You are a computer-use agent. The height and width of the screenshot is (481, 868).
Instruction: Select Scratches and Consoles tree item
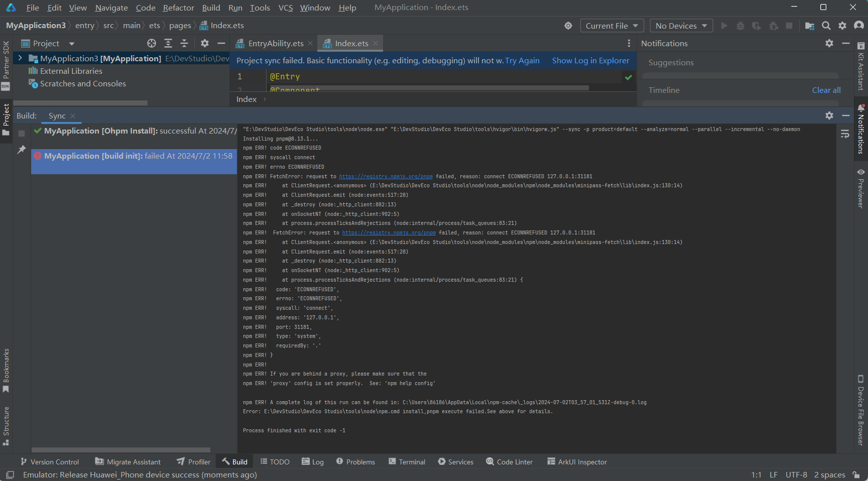[83, 84]
